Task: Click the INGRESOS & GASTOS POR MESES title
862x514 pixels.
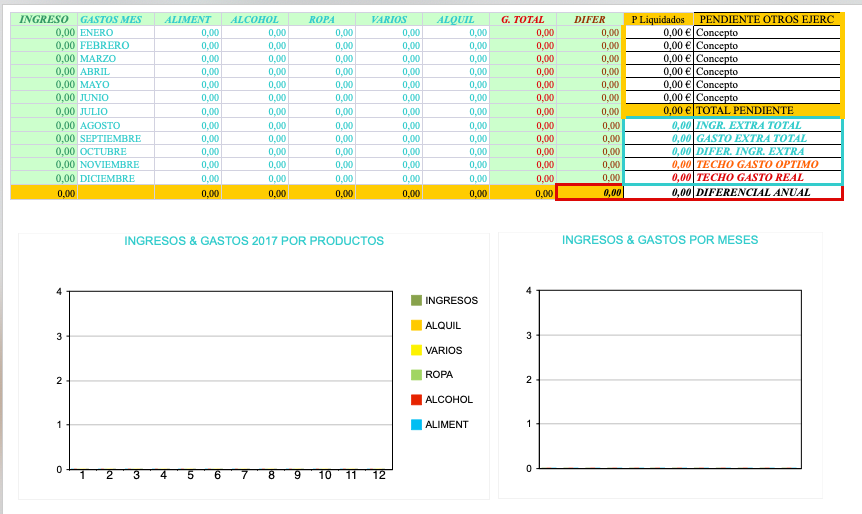Action: (660, 240)
